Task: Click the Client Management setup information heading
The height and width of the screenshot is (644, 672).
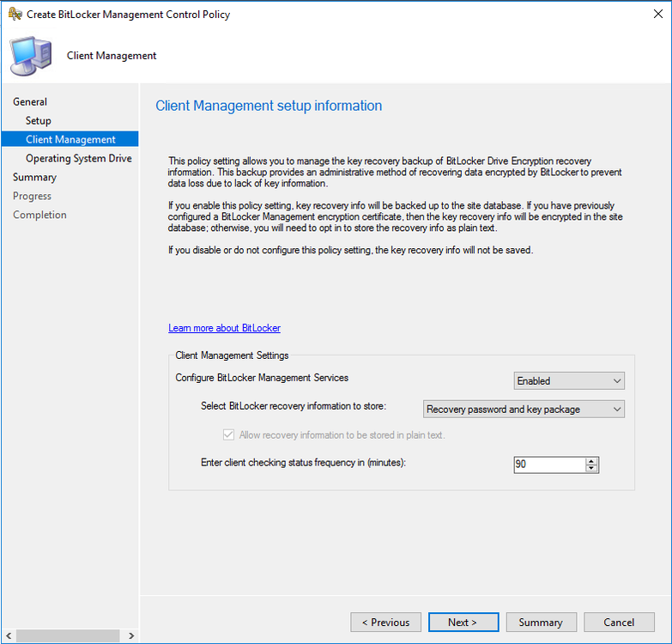Action: tap(269, 106)
